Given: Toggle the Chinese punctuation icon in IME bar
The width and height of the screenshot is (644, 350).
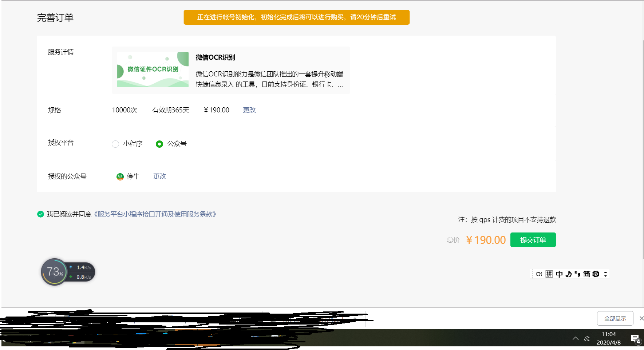Looking at the screenshot, I should (x=577, y=274).
